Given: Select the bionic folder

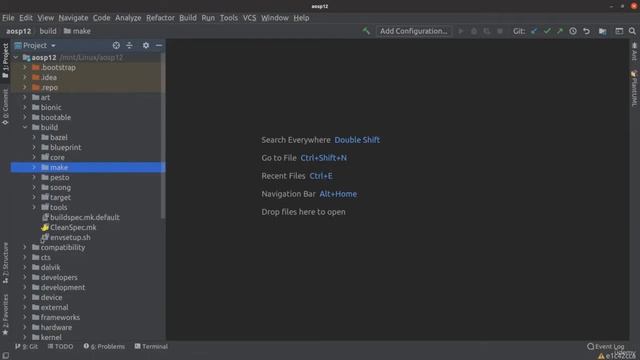Looking at the screenshot, I should (51, 107).
